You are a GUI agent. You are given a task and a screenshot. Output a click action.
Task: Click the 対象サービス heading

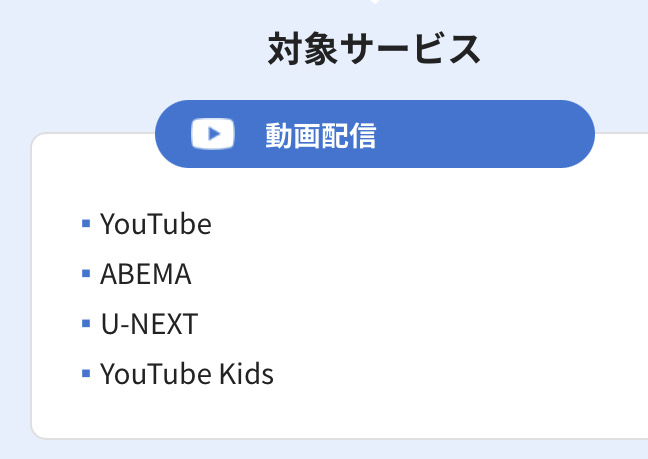[374, 49]
